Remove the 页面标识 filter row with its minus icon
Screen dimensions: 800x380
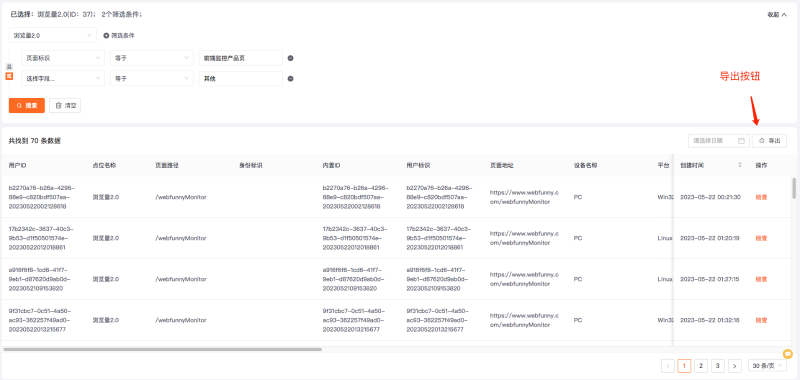(x=290, y=58)
